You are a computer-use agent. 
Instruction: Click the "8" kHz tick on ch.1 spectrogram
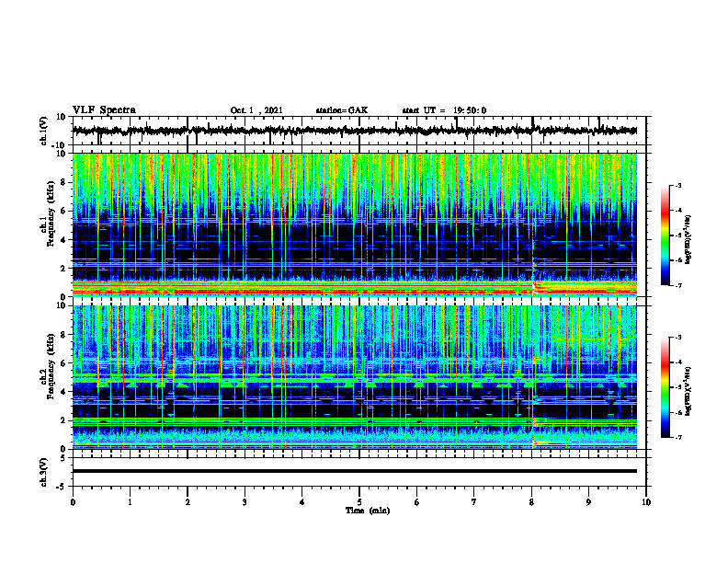coord(63,182)
